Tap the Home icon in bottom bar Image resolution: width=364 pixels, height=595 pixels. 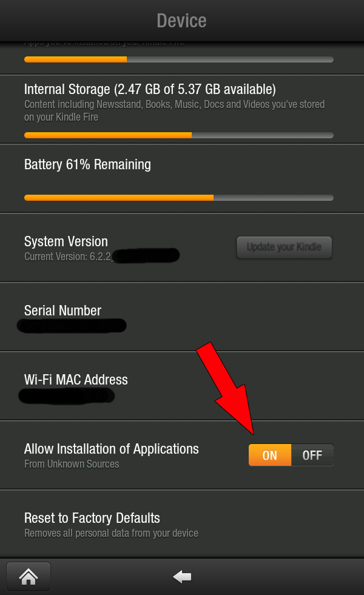click(29, 577)
